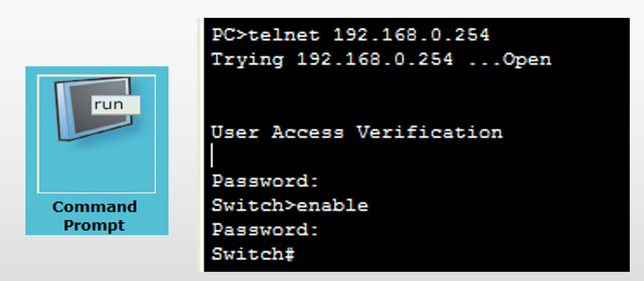Select the IP address after the telnet command
The width and height of the screenshot is (644, 281).
coord(411,35)
